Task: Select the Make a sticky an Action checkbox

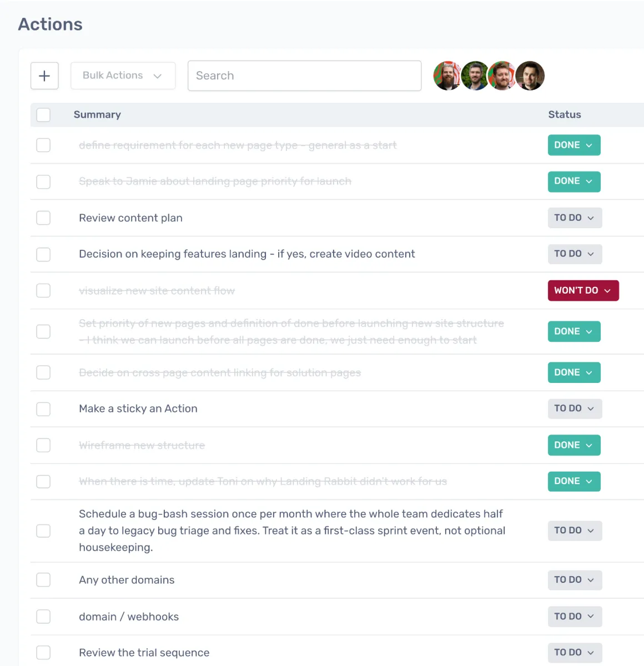Action: (x=43, y=409)
